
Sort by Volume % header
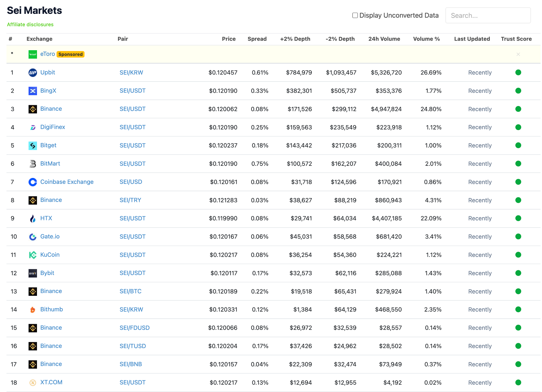426,39
